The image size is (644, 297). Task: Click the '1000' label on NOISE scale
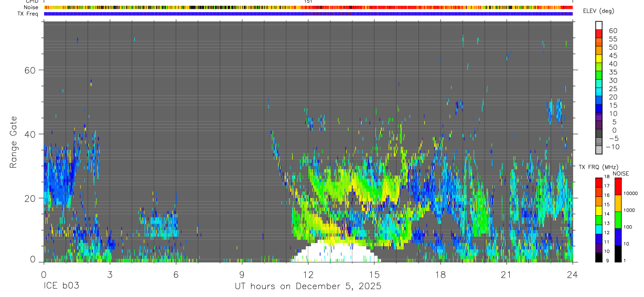[629, 210]
